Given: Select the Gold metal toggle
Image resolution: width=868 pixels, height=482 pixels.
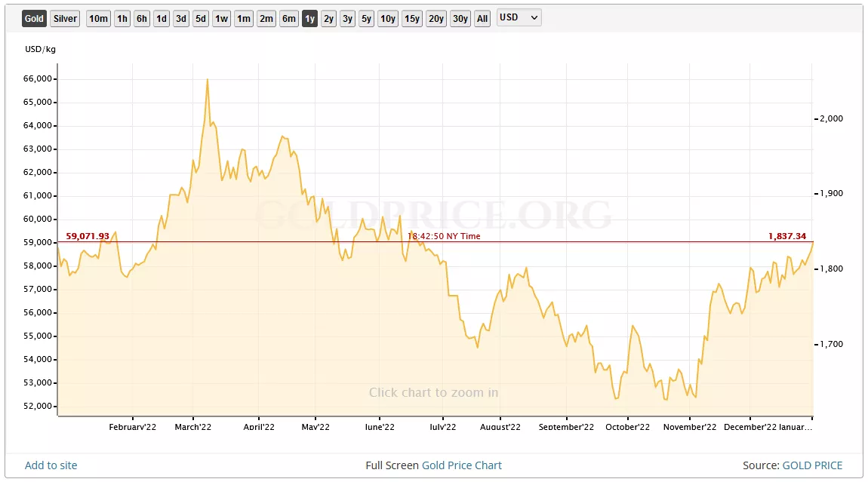Looking at the screenshot, I should point(35,19).
